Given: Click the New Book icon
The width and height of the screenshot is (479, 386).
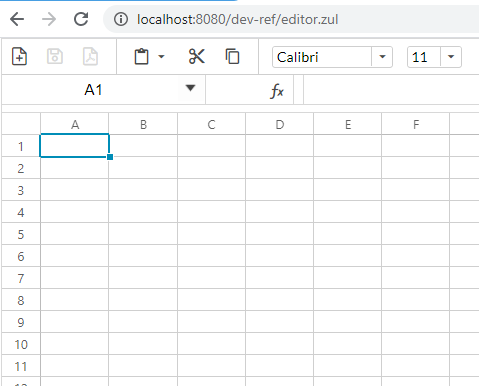Looking at the screenshot, I should pyautogui.click(x=19, y=56).
